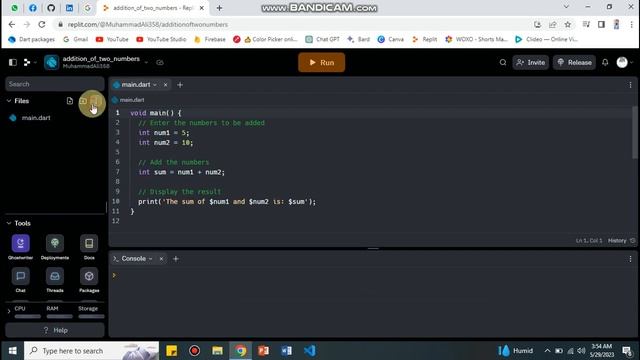
Task: Click the 'int sum = num1 + num2;' line
Action: coord(181,172)
